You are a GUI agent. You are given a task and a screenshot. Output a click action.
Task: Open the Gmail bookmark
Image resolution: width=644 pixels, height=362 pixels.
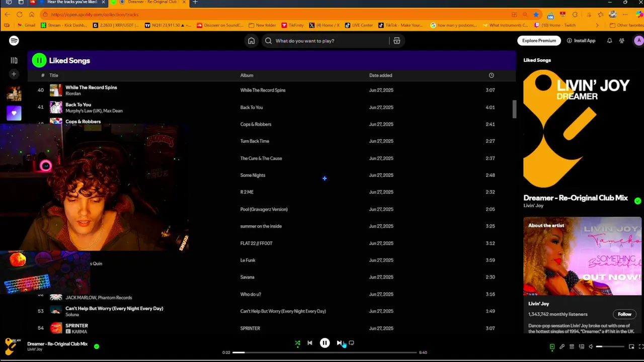click(26, 25)
